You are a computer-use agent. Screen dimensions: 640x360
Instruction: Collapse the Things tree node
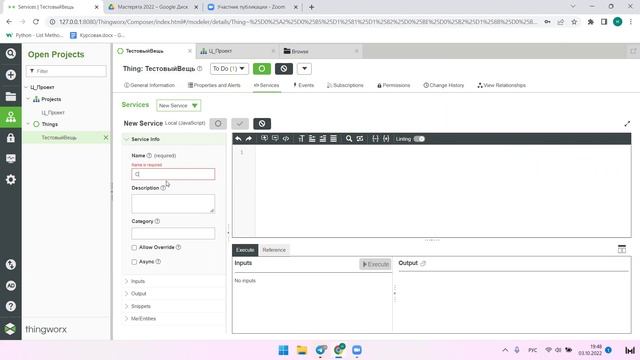point(28,124)
